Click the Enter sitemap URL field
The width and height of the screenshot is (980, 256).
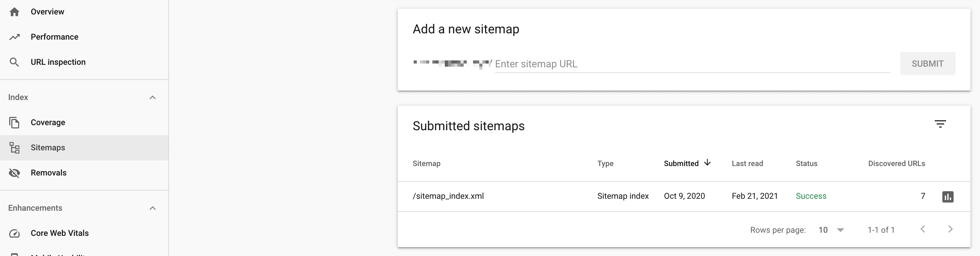point(692,64)
